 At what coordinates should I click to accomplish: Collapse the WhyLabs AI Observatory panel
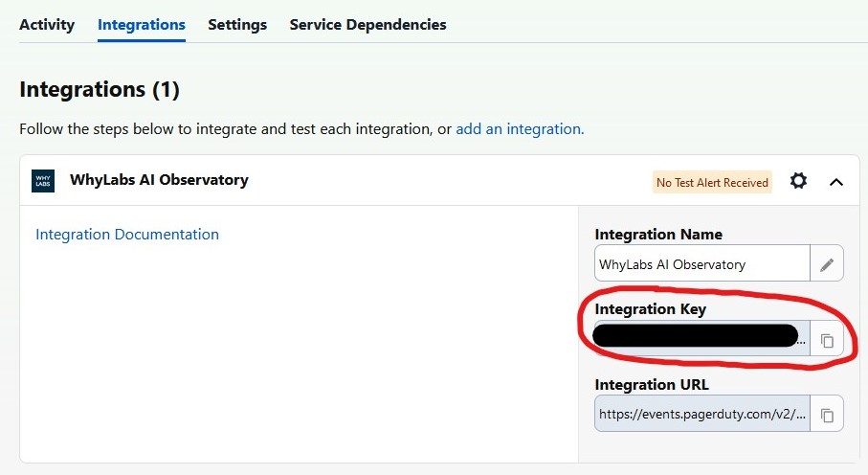point(836,182)
